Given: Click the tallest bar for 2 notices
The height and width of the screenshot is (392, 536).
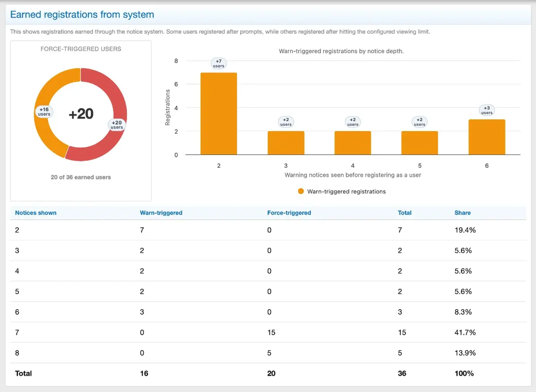Looking at the screenshot, I should point(218,114).
